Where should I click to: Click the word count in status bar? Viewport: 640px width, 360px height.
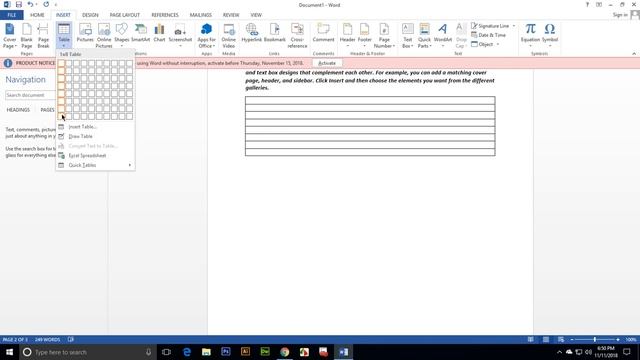[x=47, y=340]
